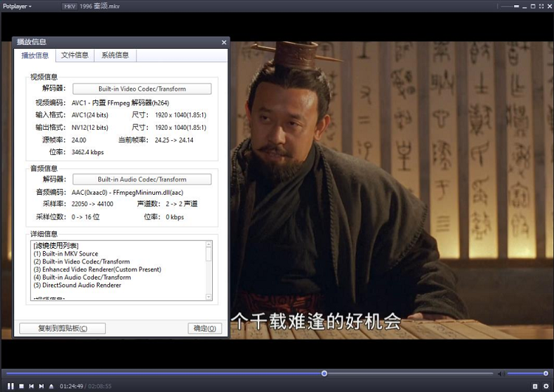Viewport: 554px width, 392px height.
Task: Open the playlist panel icon
Action: tap(535, 385)
